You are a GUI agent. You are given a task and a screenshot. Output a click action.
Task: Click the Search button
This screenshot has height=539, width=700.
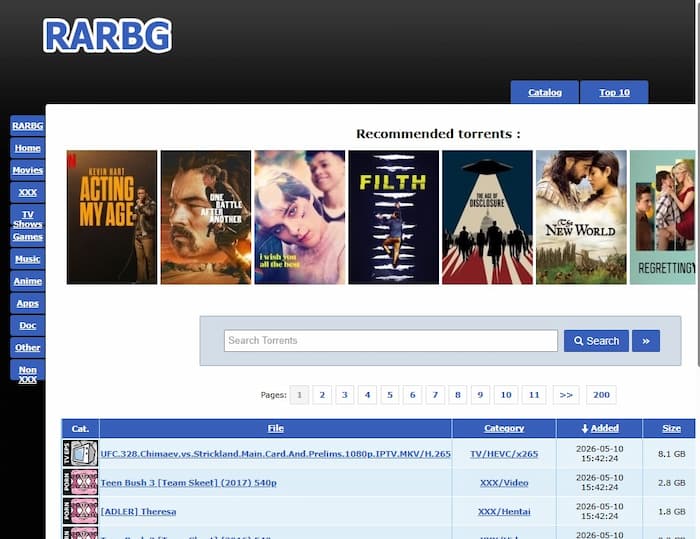click(x=596, y=341)
